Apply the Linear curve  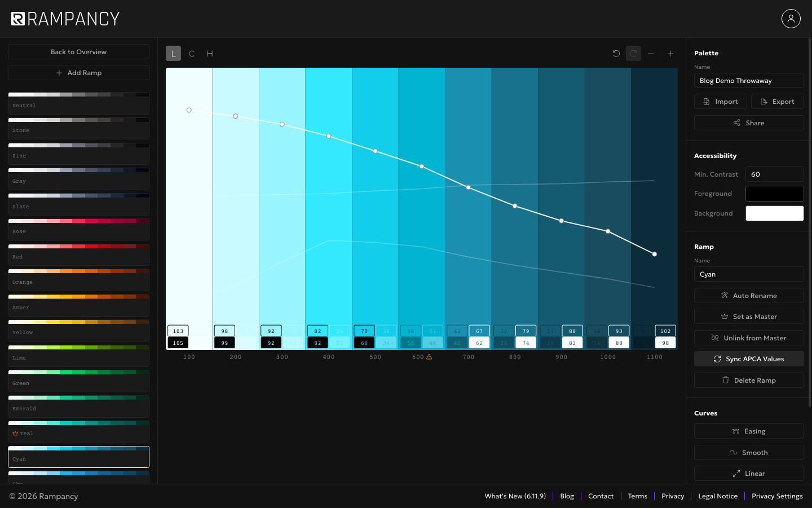pyautogui.click(x=749, y=474)
